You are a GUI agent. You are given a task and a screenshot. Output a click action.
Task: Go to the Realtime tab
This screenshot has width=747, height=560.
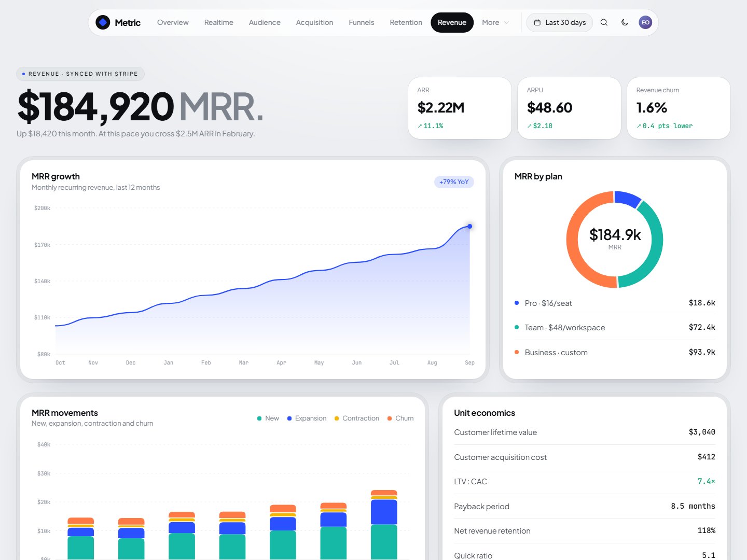pyautogui.click(x=218, y=22)
